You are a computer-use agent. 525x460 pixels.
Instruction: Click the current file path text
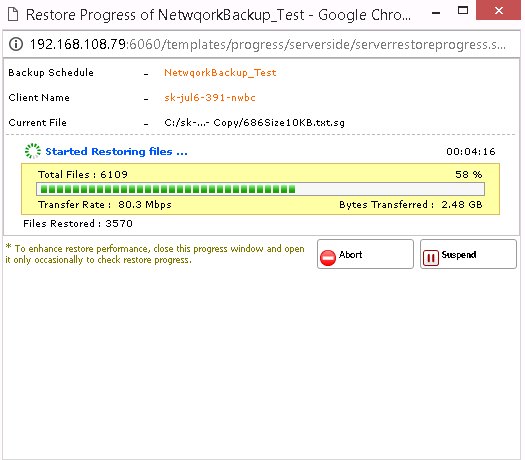click(254, 123)
